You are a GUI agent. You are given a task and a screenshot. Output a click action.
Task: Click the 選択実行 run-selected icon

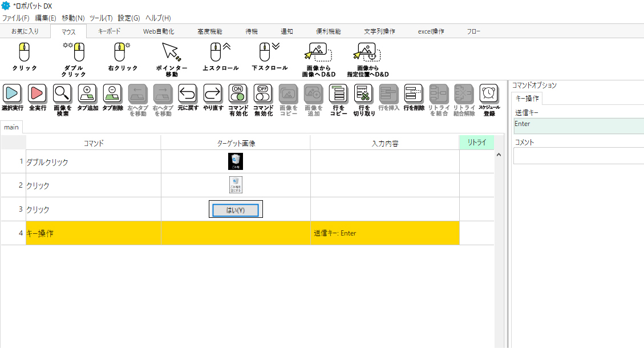coord(13,93)
